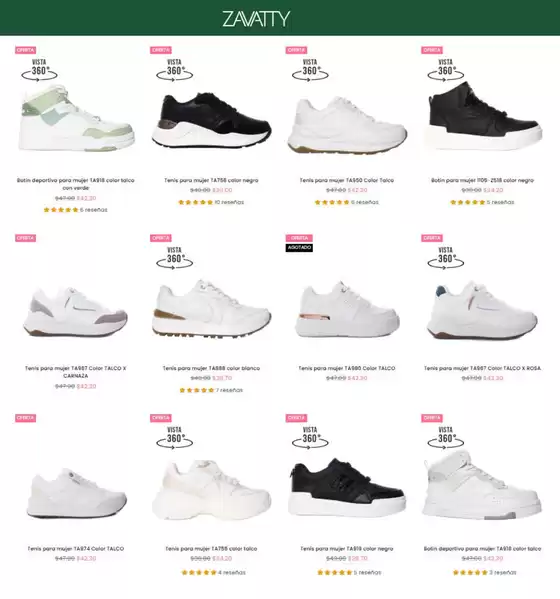560x599 pixels.
Task: Open 360° view of black 1105-2518 bootie
Action: tap(446, 70)
